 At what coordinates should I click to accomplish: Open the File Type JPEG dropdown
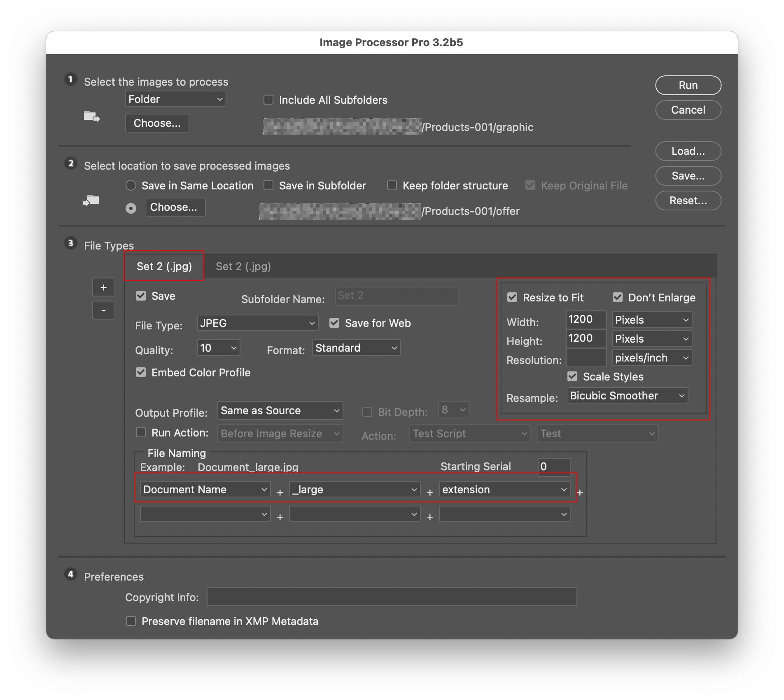pos(258,323)
